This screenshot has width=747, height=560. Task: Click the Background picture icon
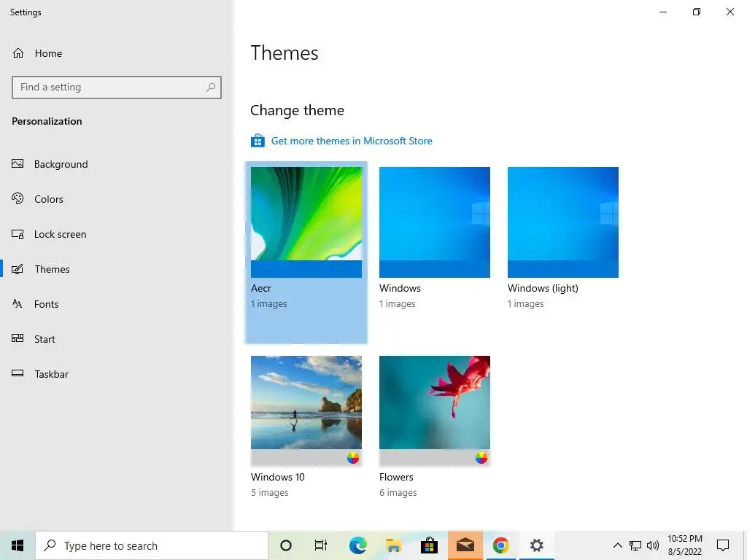[x=18, y=164]
